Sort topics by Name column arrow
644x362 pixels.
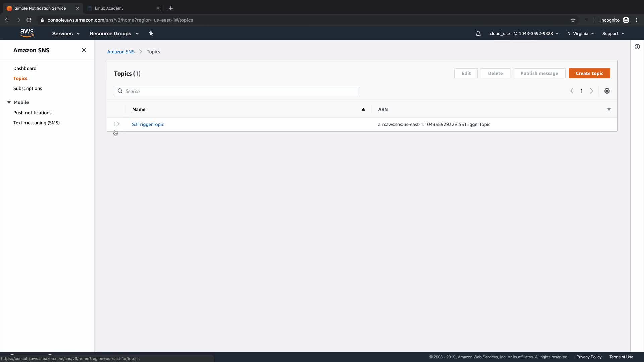pos(363,109)
